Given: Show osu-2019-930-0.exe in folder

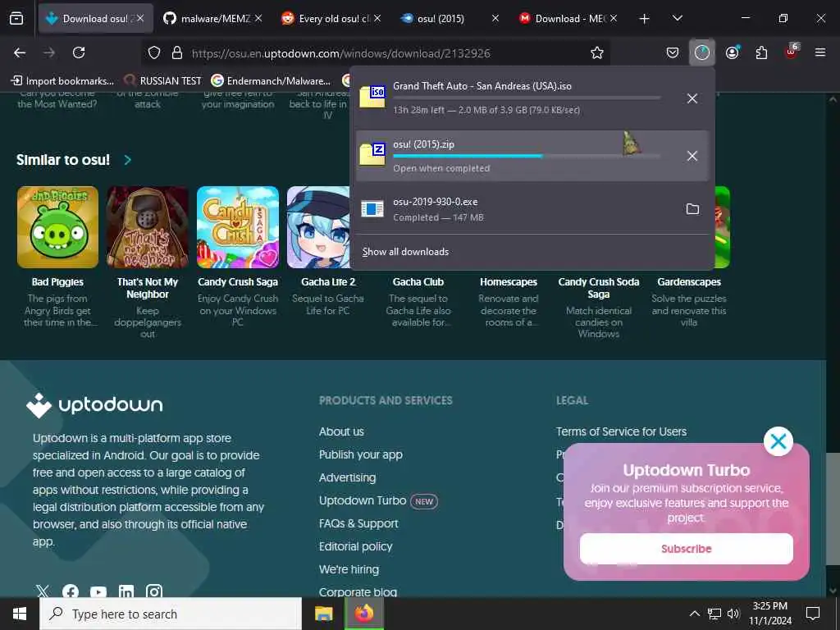Looking at the screenshot, I should pyautogui.click(x=692, y=209).
